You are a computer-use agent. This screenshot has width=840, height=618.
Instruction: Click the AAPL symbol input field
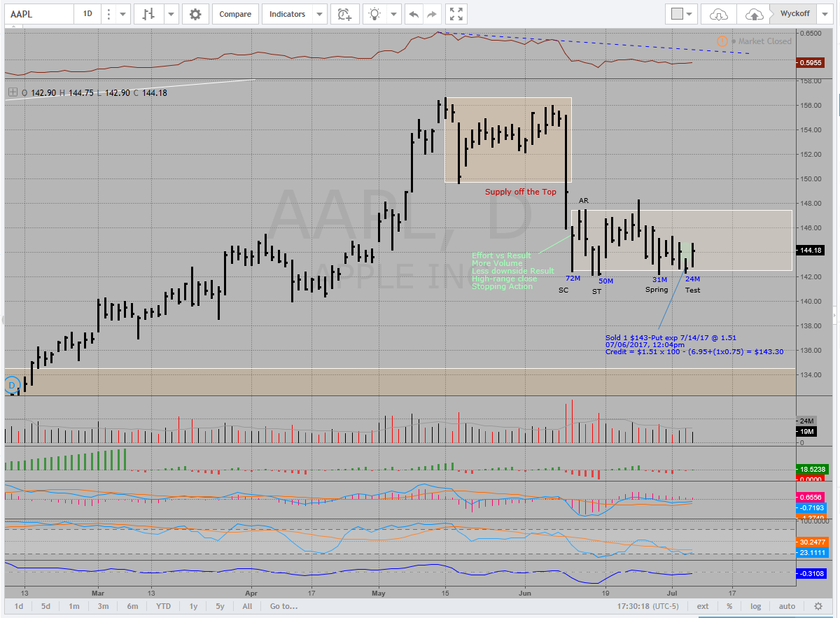[x=38, y=14]
